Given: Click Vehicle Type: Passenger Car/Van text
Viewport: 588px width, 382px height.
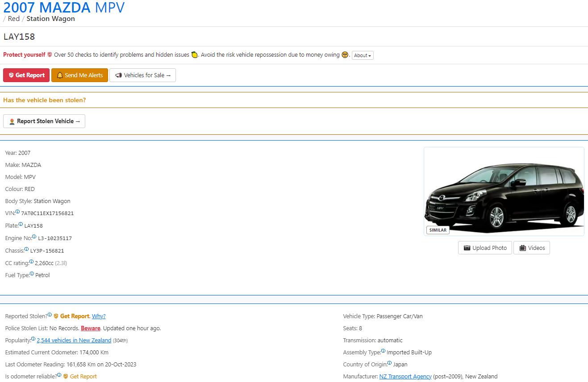Looking at the screenshot, I should pos(383,316).
